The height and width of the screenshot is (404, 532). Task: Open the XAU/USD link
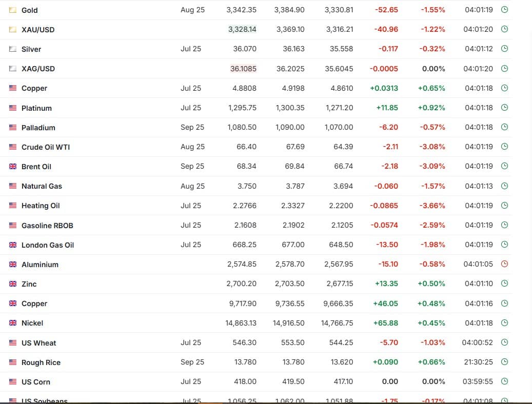click(x=38, y=30)
